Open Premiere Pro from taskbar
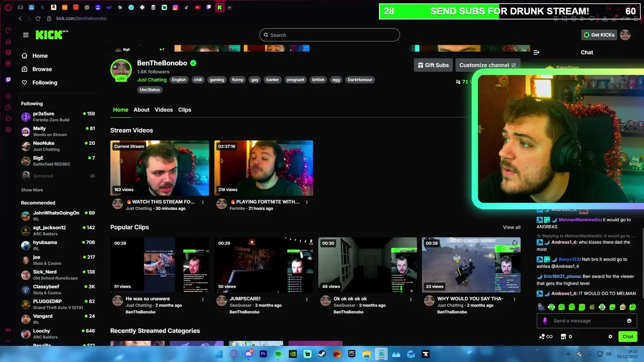 263,354
